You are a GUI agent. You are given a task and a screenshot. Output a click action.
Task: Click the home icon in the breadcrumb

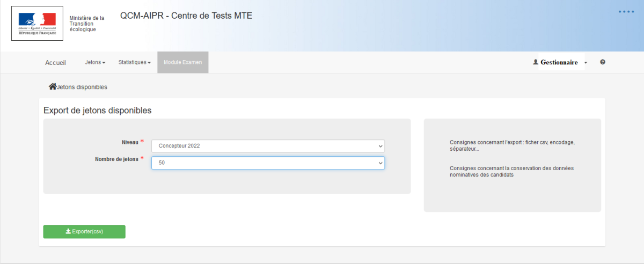point(53,86)
